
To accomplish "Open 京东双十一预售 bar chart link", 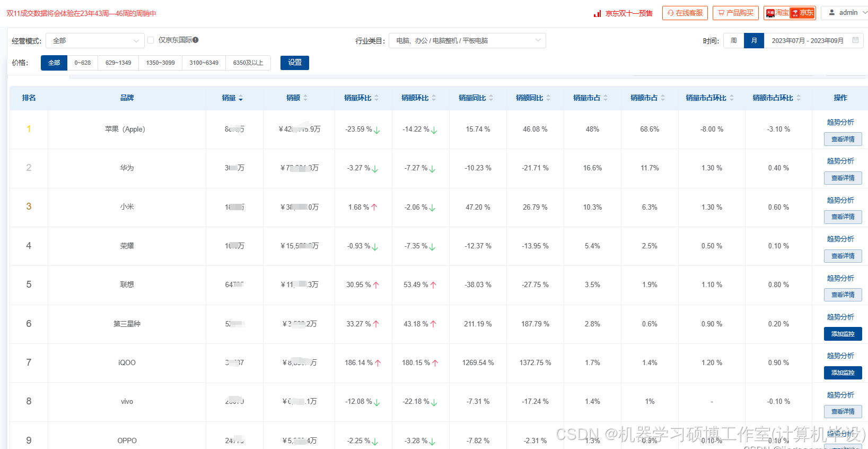I will pos(623,13).
